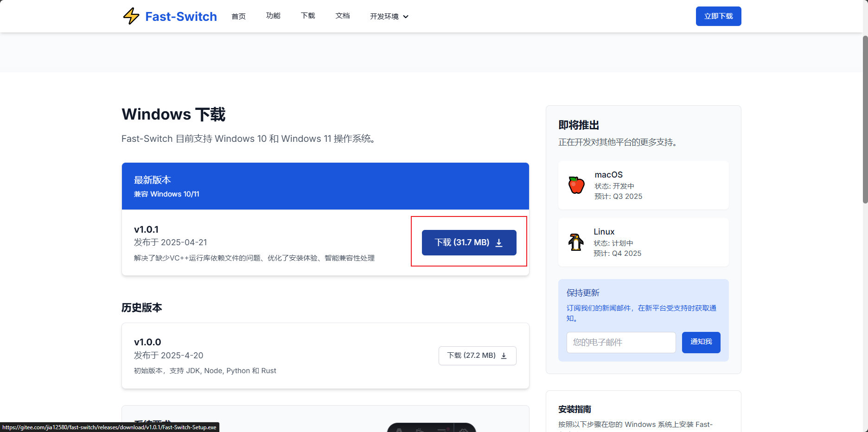Click the download arrow icon on v1.0.1 button
868x432 pixels.
point(499,242)
